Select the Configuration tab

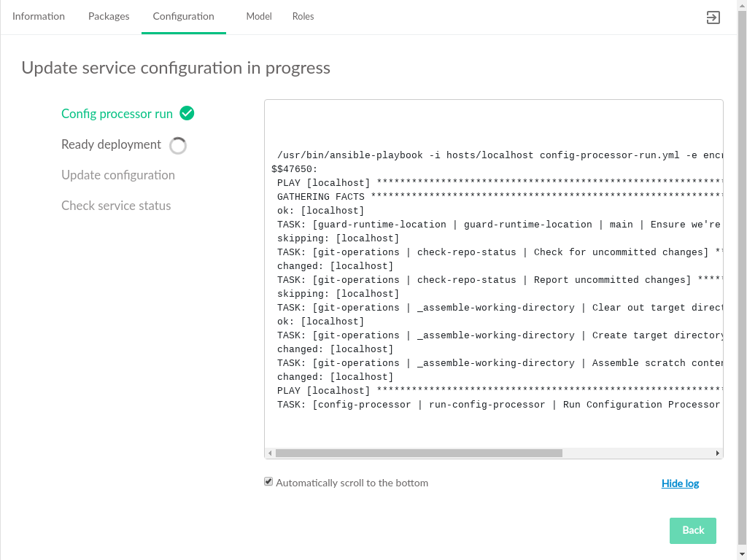pos(184,16)
